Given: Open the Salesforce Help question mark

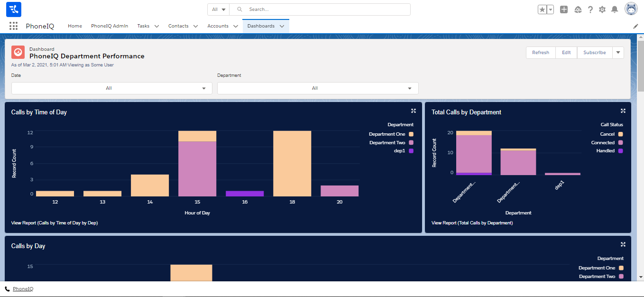Looking at the screenshot, I should [590, 9].
